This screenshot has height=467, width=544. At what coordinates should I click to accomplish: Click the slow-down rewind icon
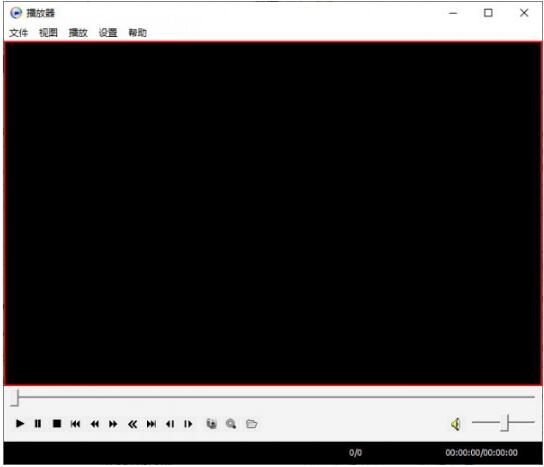(x=94, y=424)
